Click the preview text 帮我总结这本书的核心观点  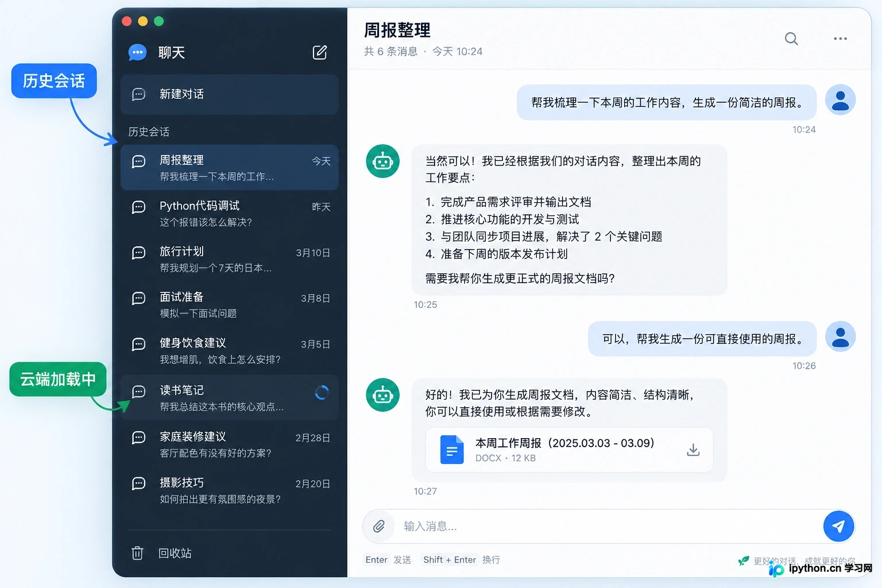point(222,407)
